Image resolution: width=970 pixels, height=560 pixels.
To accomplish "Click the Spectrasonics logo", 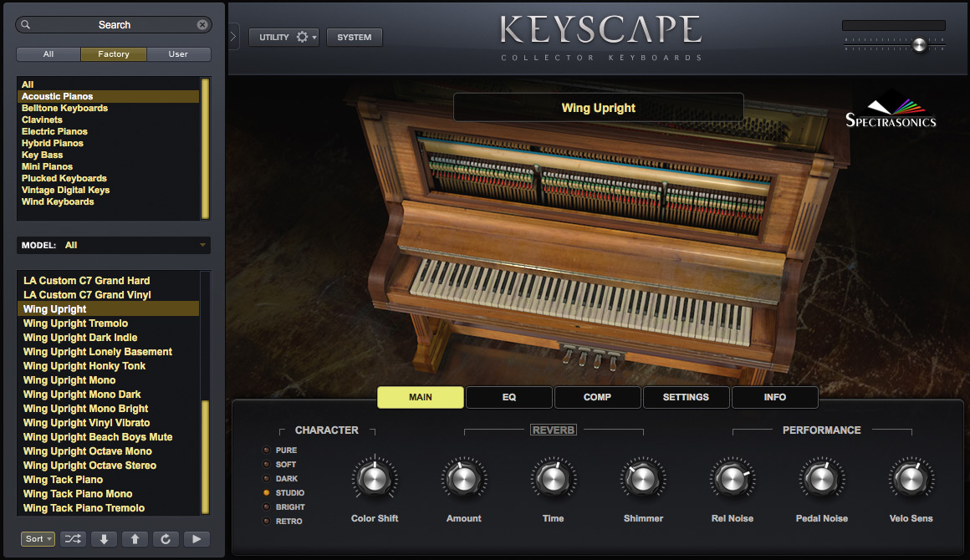I will pos(891,111).
